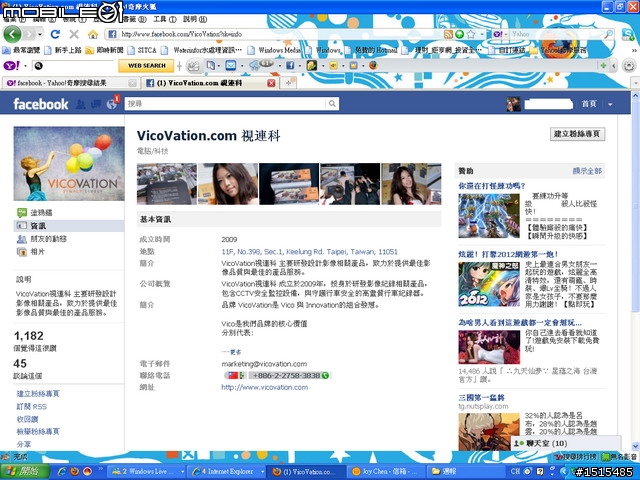Screen dimensions: 640x480
Task: Launch Firefox from quick launch bar
Action: [x=74, y=471]
